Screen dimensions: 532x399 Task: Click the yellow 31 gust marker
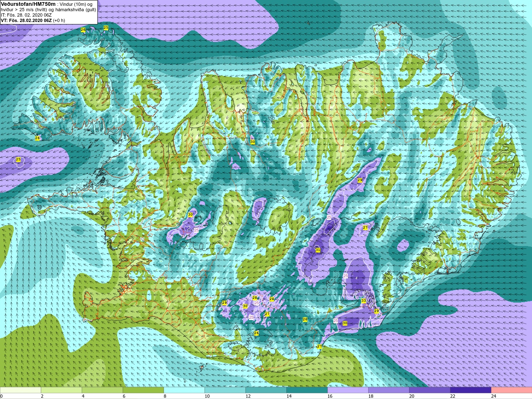[x=318, y=250]
